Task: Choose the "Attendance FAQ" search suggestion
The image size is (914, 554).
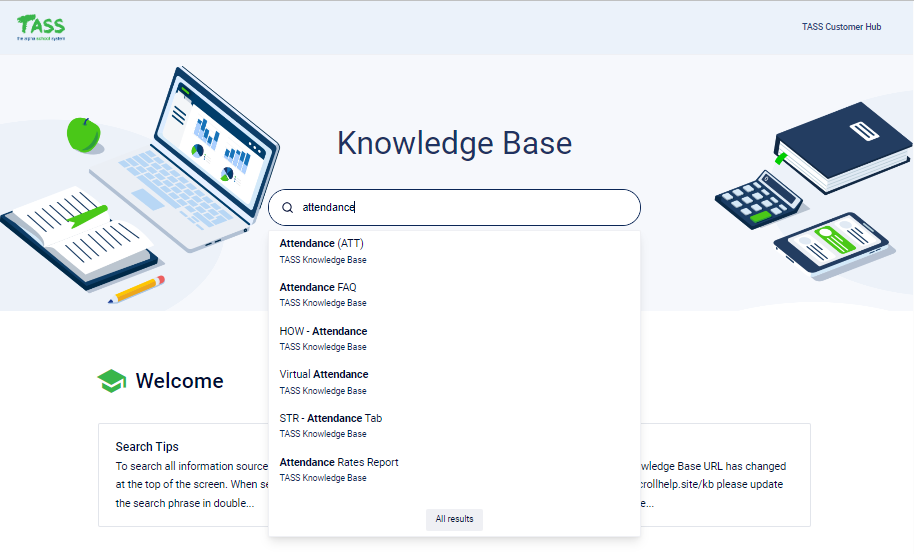Action: pyautogui.click(x=318, y=287)
